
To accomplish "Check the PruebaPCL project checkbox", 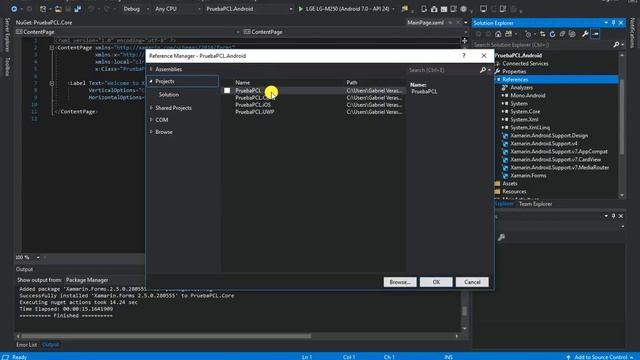I will (227, 91).
